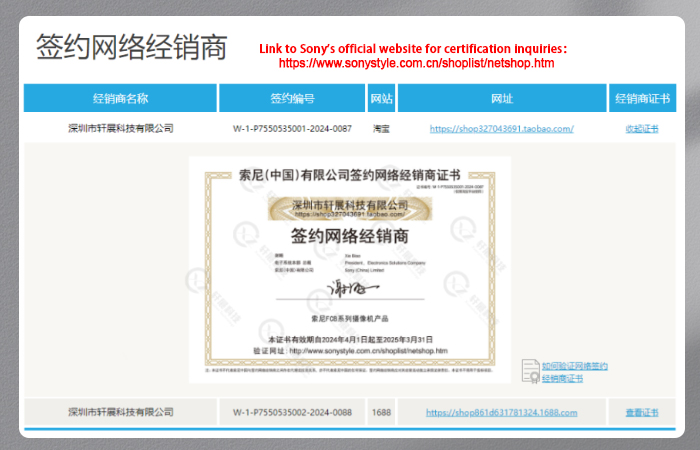Click the Sony certificate image
Viewport: 700px width, 450px height.
click(350, 270)
